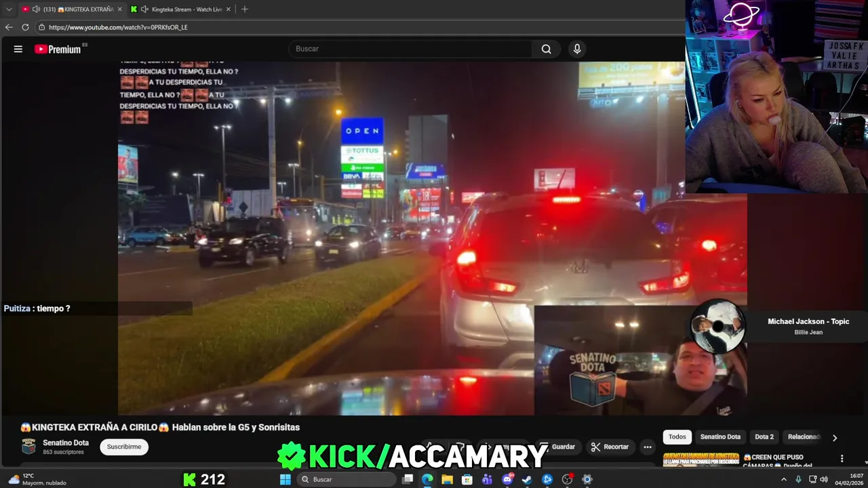Viewport: 868px width, 488px height.
Task: Open the YouTube hamburger guide menu
Action: click(x=18, y=49)
